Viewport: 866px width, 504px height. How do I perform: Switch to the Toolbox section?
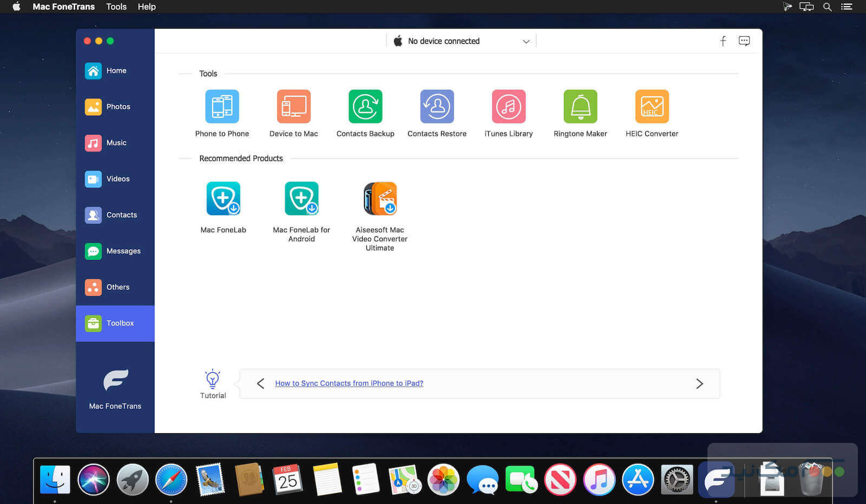[115, 323]
